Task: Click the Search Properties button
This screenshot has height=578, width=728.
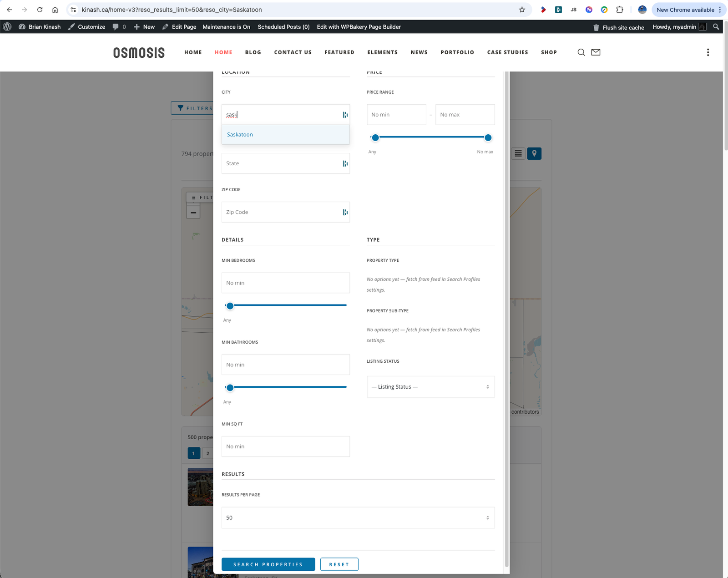Action: (268, 564)
